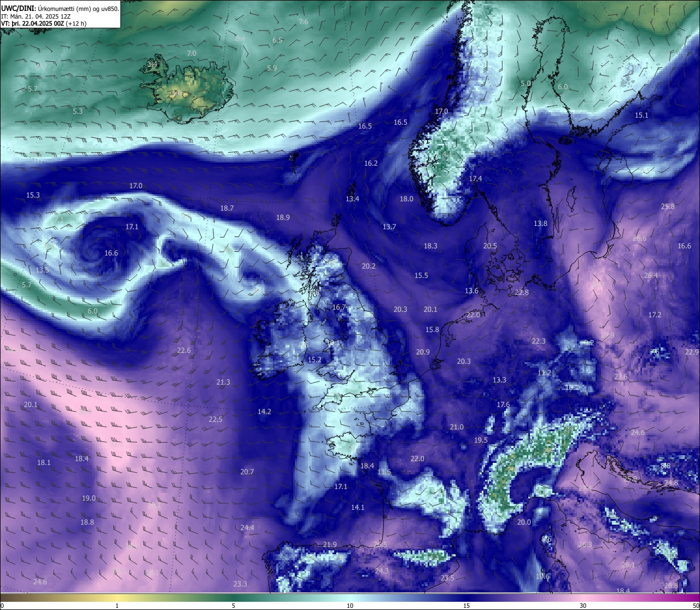
Task: Click the '0' tick label on the color scale
Action: tap(2, 606)
